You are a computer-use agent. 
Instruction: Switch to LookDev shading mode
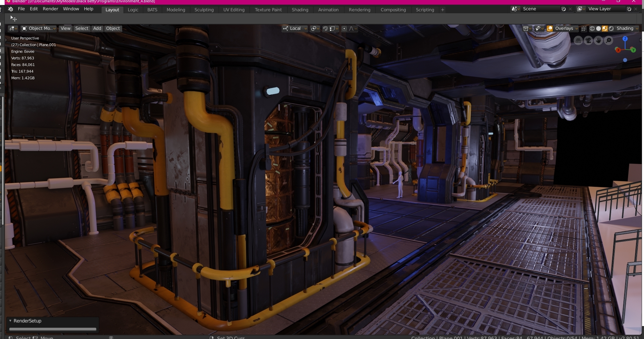(605, 29)
